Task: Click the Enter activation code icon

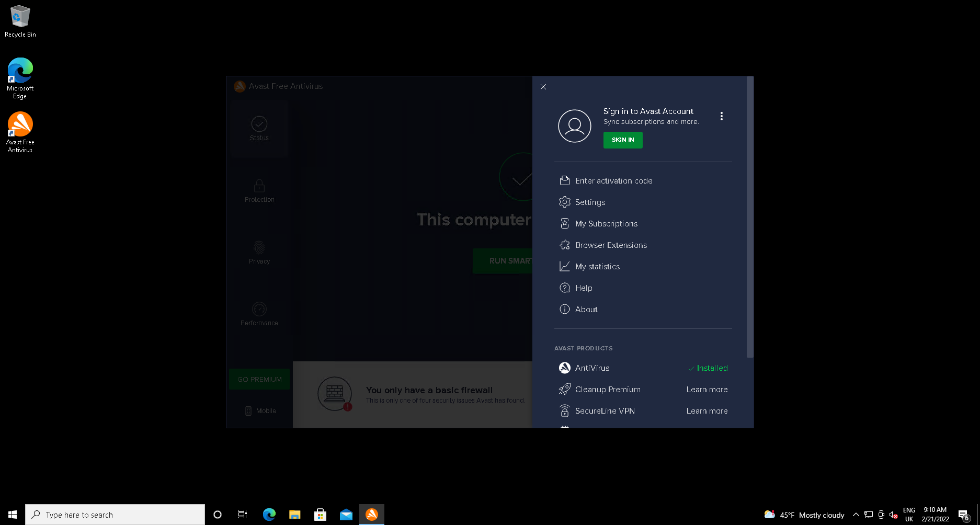Action: point(565,180)
